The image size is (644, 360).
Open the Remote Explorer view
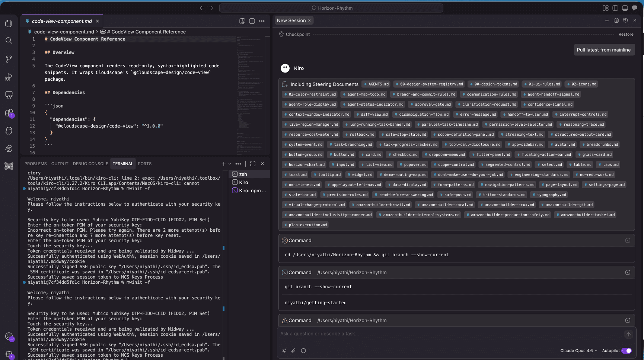[x=9, y=95]
